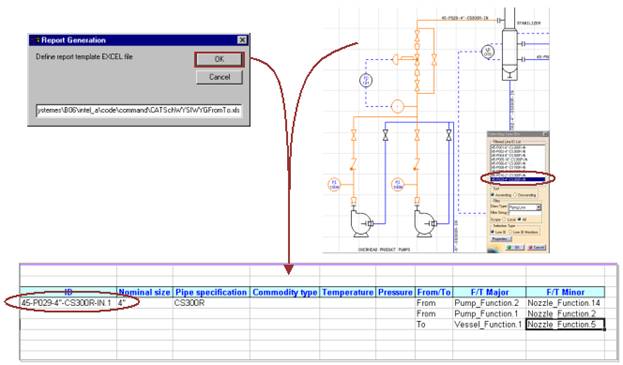Select the Descending sort radio button
The height and width of the screenshot is (365, 623).
[x=515, y=195]
